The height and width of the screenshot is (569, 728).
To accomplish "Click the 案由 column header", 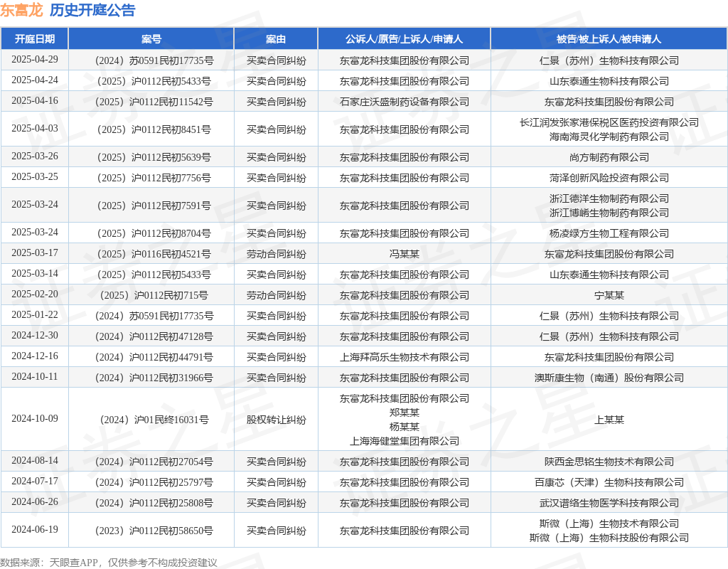I will click(x=276, y=39).
